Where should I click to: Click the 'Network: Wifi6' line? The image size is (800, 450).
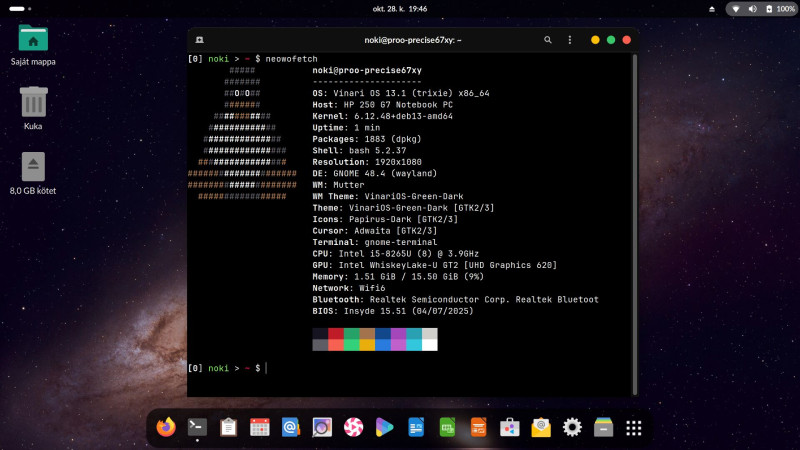click(x=349, y=288)
